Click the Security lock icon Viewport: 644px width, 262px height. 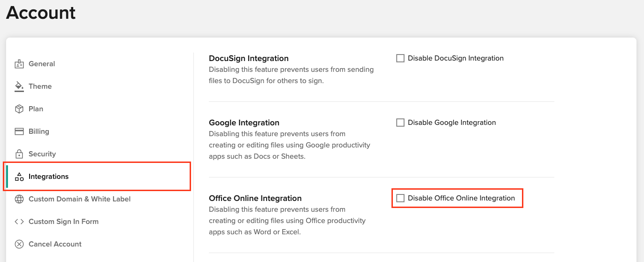[x=19, y=154]
